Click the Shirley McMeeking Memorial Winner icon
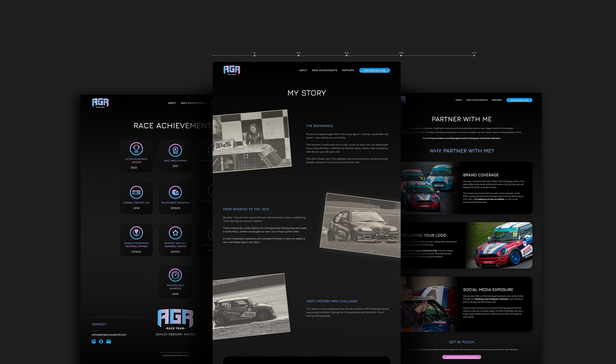The height and width of the screenshot is (364, 616). [x=136, y=233]
